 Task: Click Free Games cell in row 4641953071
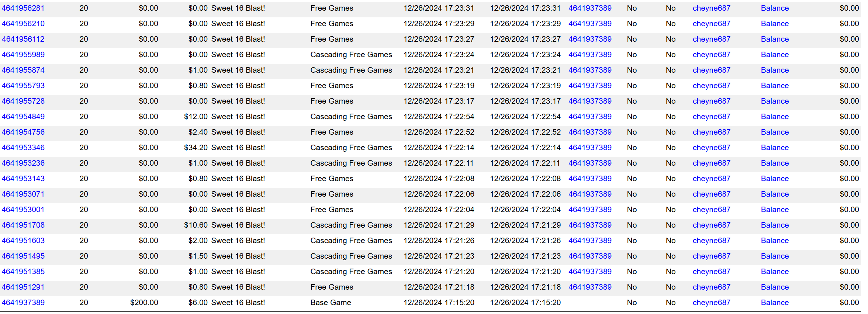pyautogui.click(x=332, y=194)
